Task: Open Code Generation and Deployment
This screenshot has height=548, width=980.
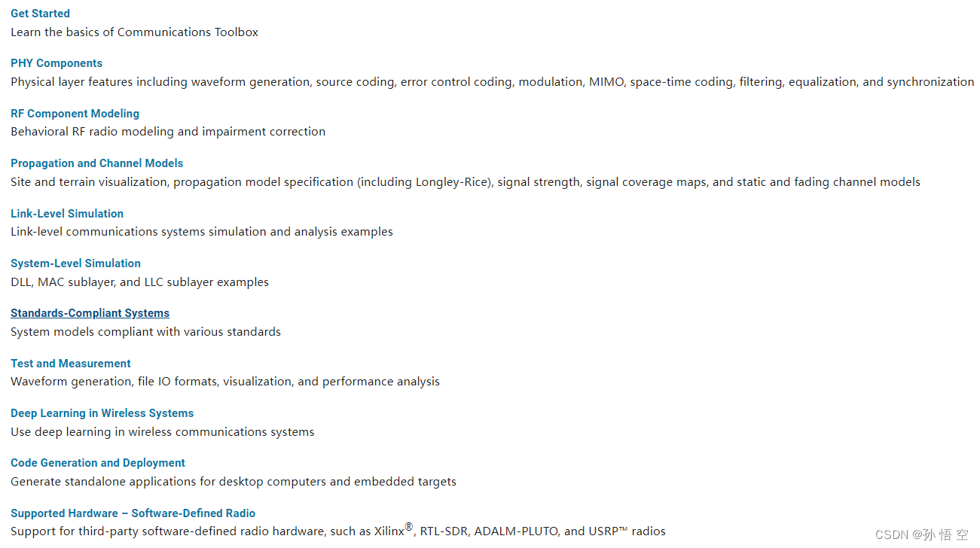Action: [x=98, y=463]
